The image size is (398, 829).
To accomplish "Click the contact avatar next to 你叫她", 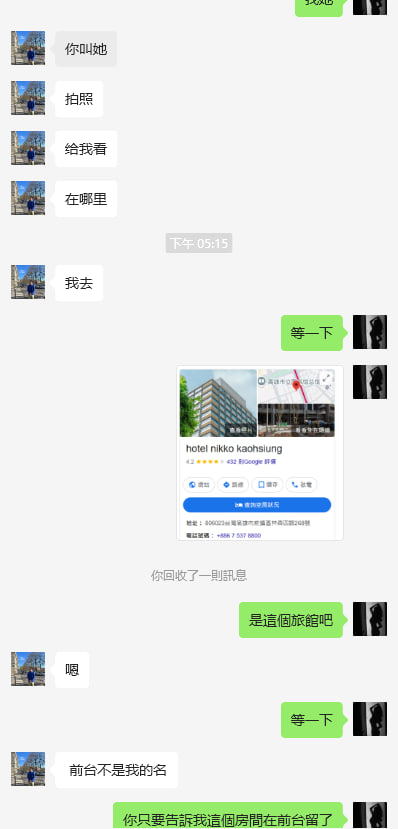I will pos(28,48).
